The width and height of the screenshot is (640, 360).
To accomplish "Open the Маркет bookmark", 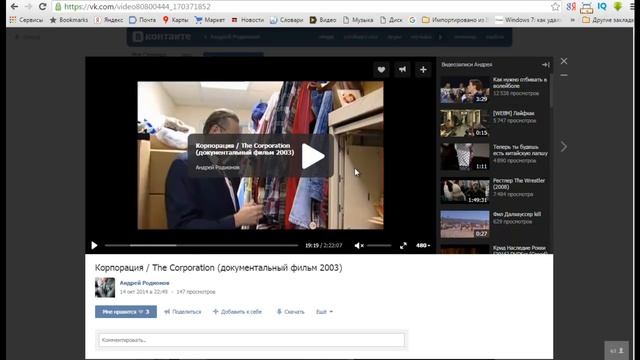I will coord(210,20).
